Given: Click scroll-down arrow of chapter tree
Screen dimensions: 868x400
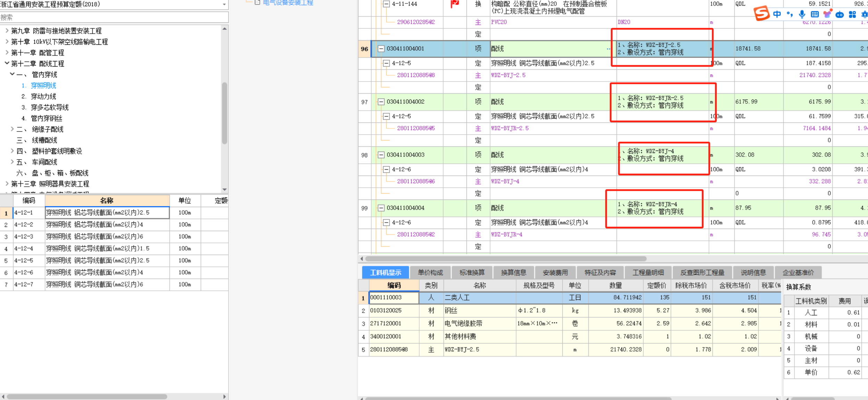Looking at the screenshot, I should click(x=224, y=189).
